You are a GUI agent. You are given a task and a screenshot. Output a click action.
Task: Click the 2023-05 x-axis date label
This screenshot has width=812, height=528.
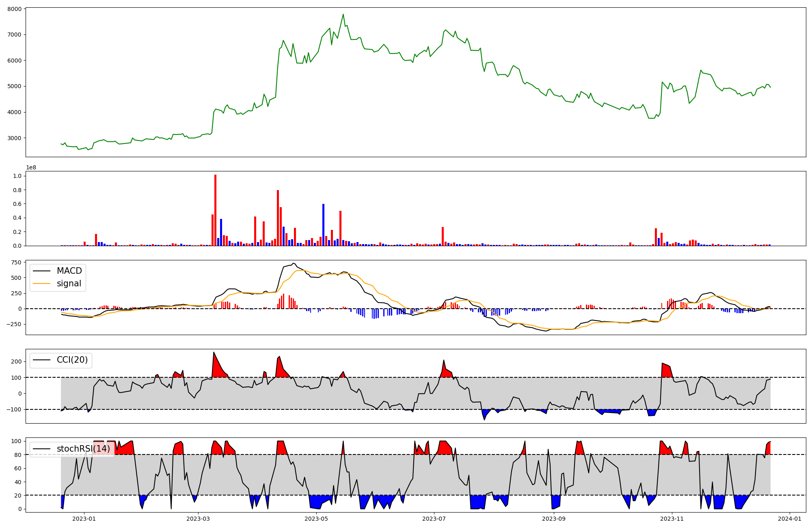316,519
